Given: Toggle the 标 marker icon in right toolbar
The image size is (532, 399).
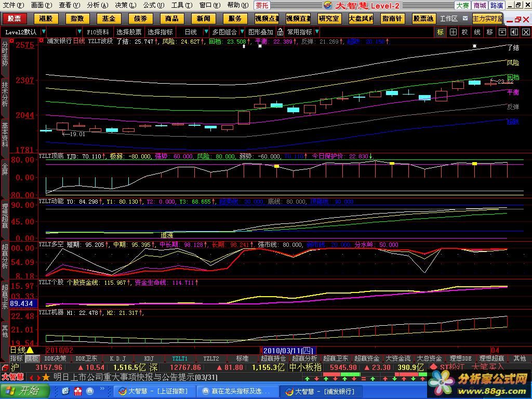Looking at the screenshot, I should tap(441, 32).
